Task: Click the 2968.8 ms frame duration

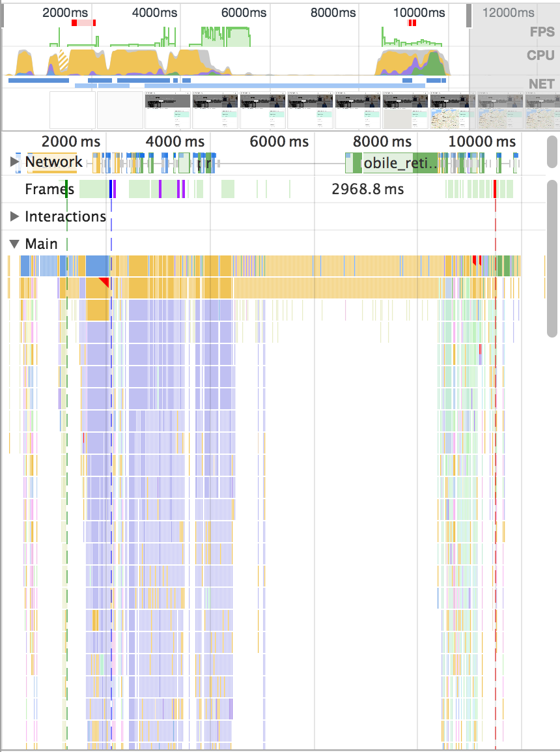Action: 367,189
